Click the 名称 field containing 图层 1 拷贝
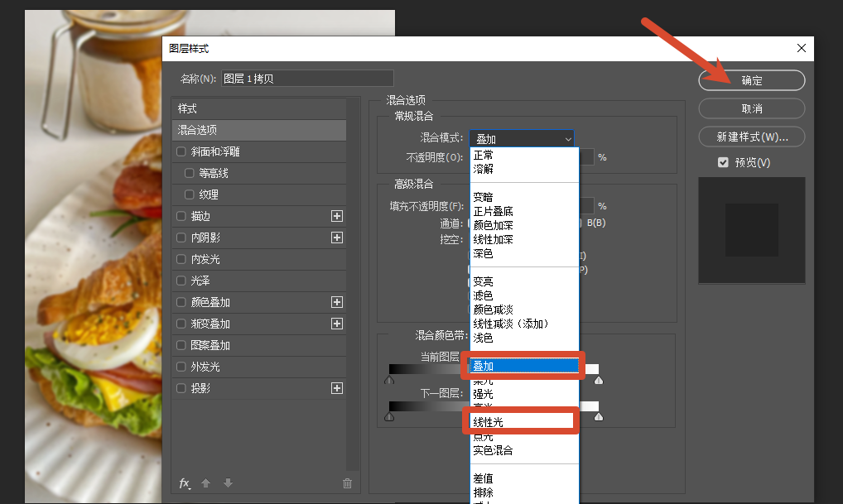 pos(307,79)
